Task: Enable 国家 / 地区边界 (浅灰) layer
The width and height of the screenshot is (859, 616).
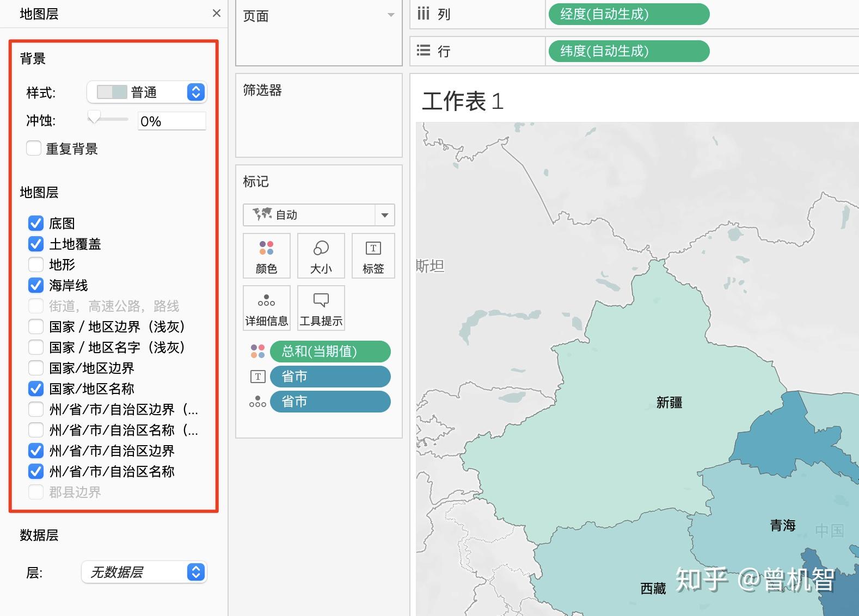Action: click(36, 327)
